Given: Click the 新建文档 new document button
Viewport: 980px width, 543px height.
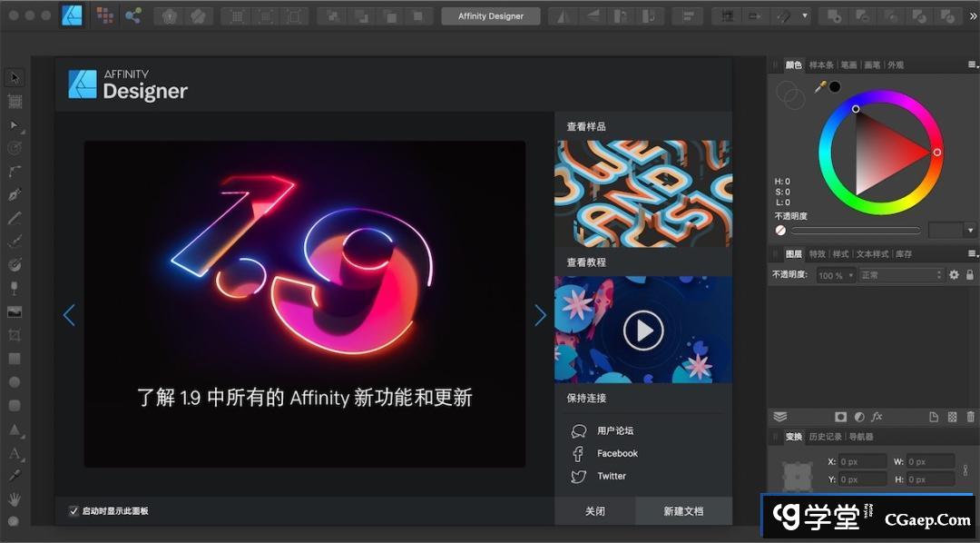Looking at the screenshot, I should 683,511.
